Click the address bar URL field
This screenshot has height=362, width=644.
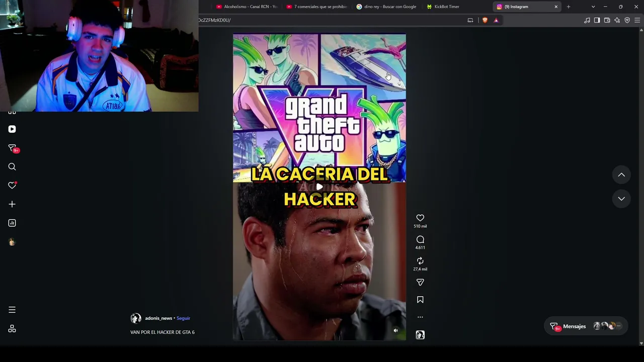click(330, 20)
